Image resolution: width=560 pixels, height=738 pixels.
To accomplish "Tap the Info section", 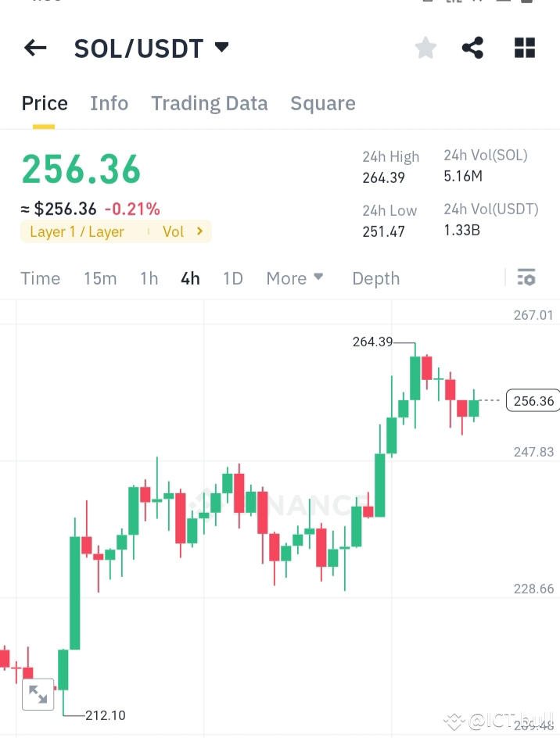I will click(109, 103).
